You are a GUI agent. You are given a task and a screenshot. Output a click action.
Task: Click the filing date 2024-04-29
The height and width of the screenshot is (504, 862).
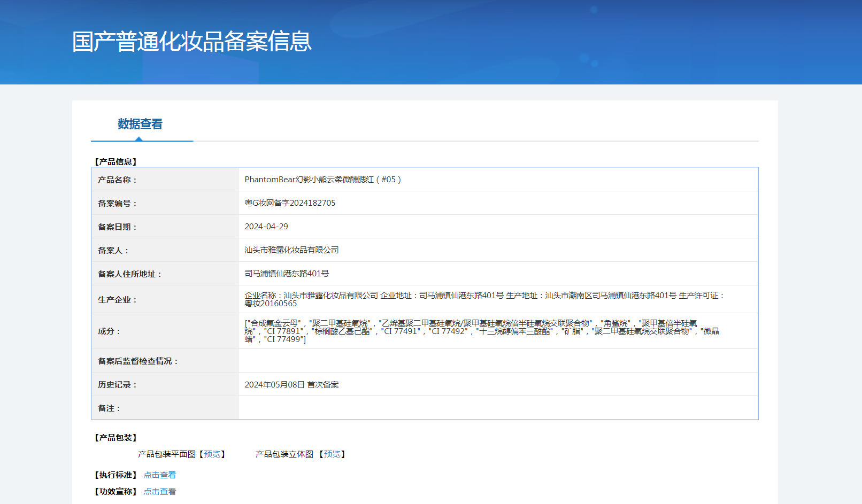(266, 227)
